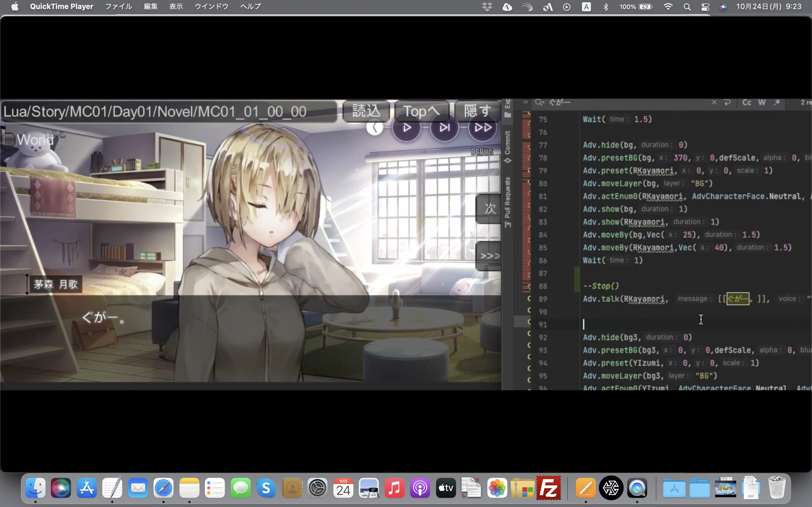Click the Lua script path input field
The height and width of the screenshot is (507, 812).
[x=168, y=111]
